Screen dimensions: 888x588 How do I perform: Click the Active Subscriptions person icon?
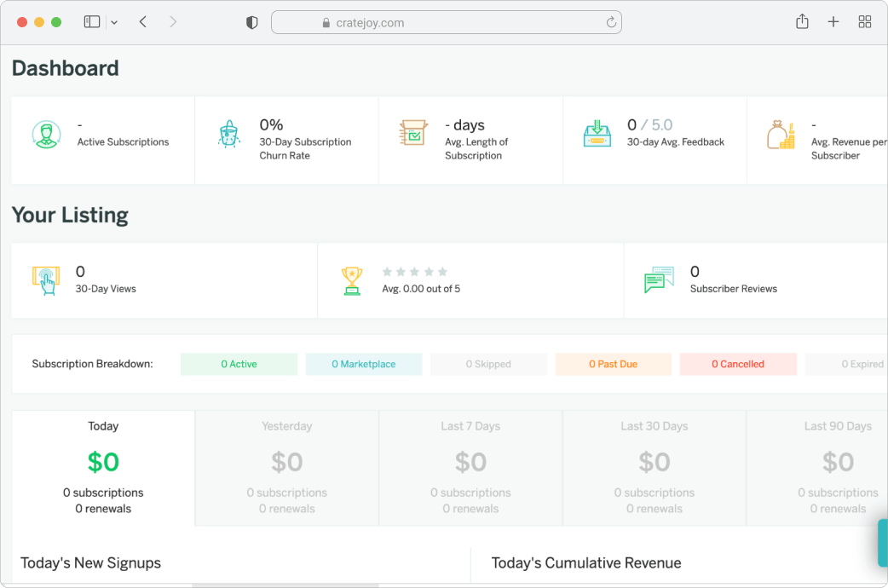(47, 135)
